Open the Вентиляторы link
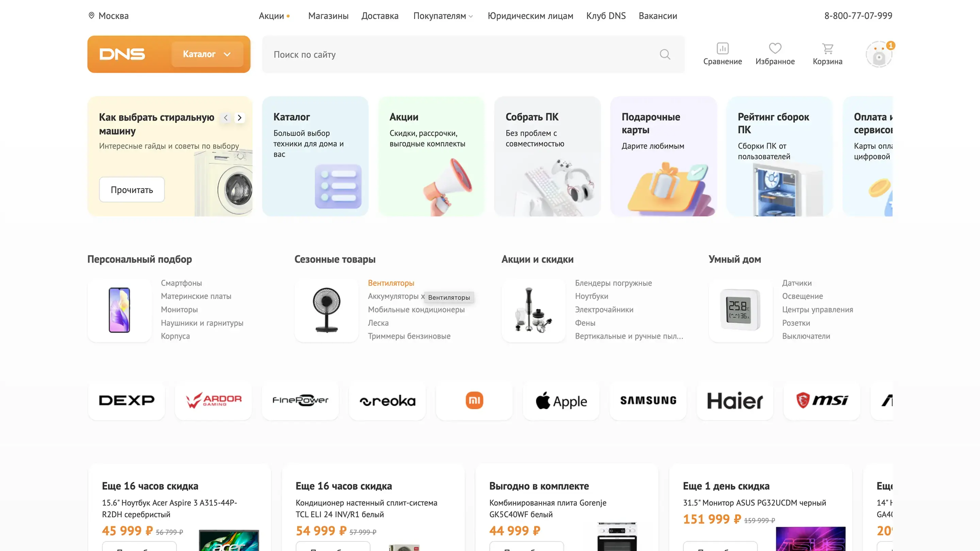Image resolution: width=980 pixels, height=551 pixels. [x=391, y=283]
